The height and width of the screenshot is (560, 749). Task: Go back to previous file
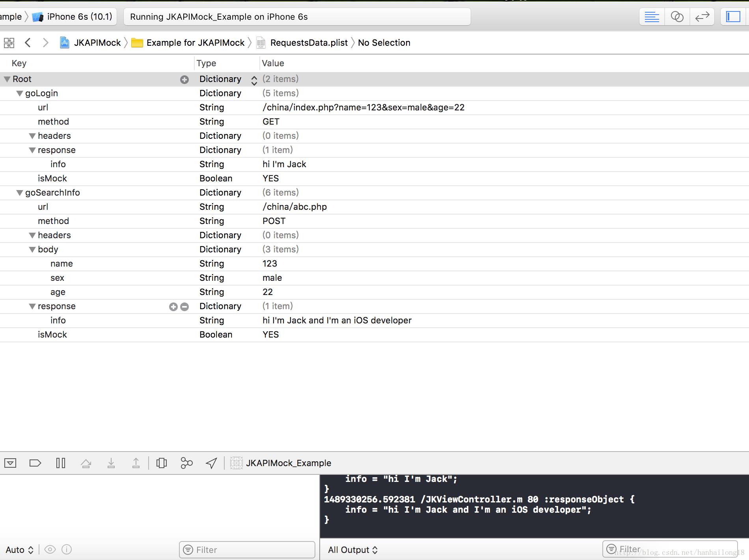(28, 43)
